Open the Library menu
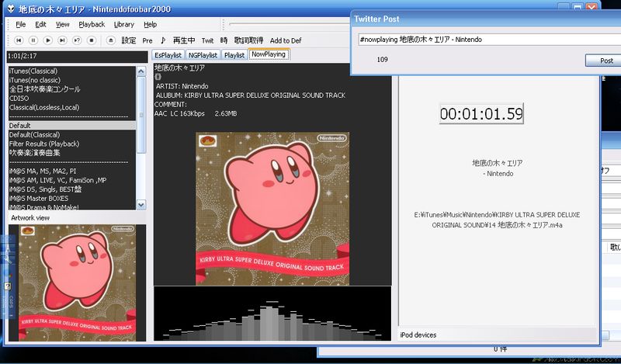621x364 pixels. pos(124,25)
